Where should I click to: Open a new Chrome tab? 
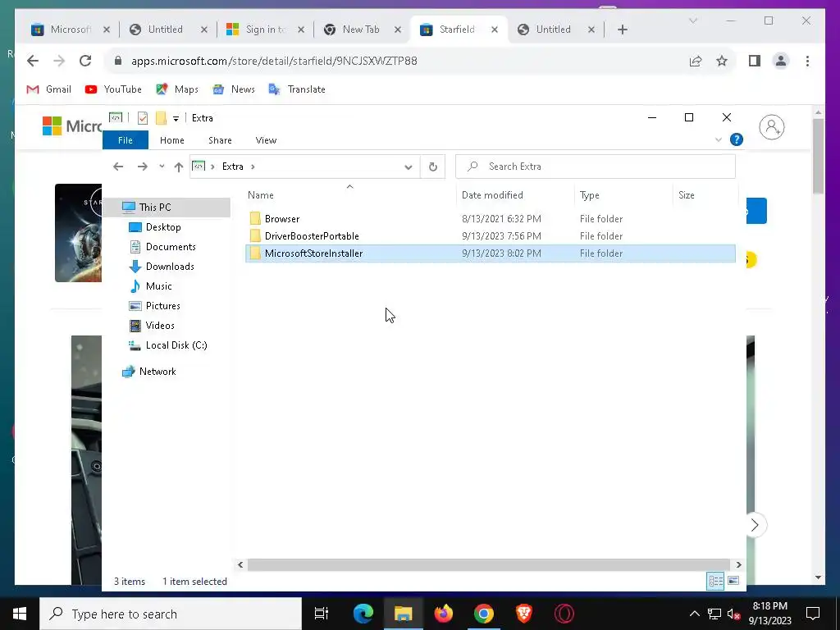point(622,30)
